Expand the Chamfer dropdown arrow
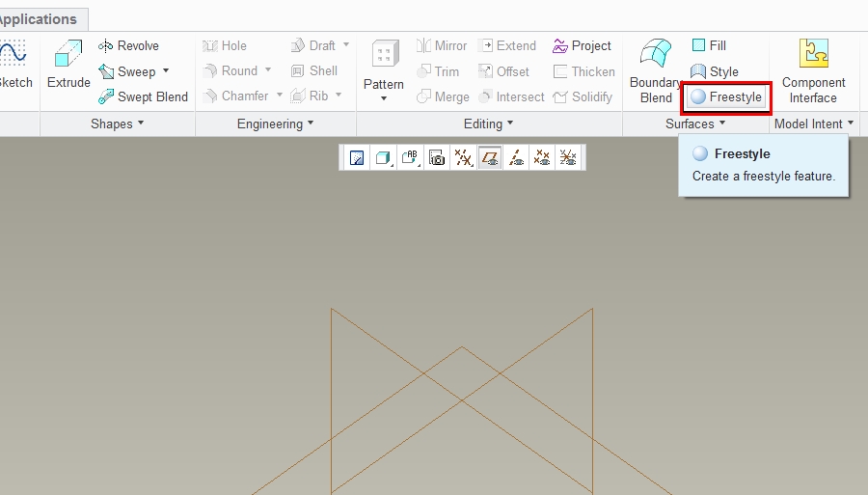 tap(280, 96)
